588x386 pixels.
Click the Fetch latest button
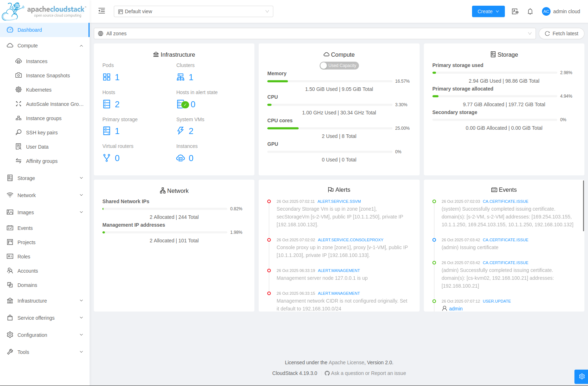(x=561, y=33)
